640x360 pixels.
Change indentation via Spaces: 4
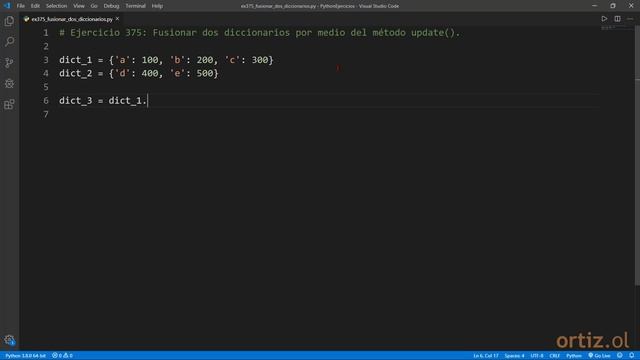click(x=514, y=356)
